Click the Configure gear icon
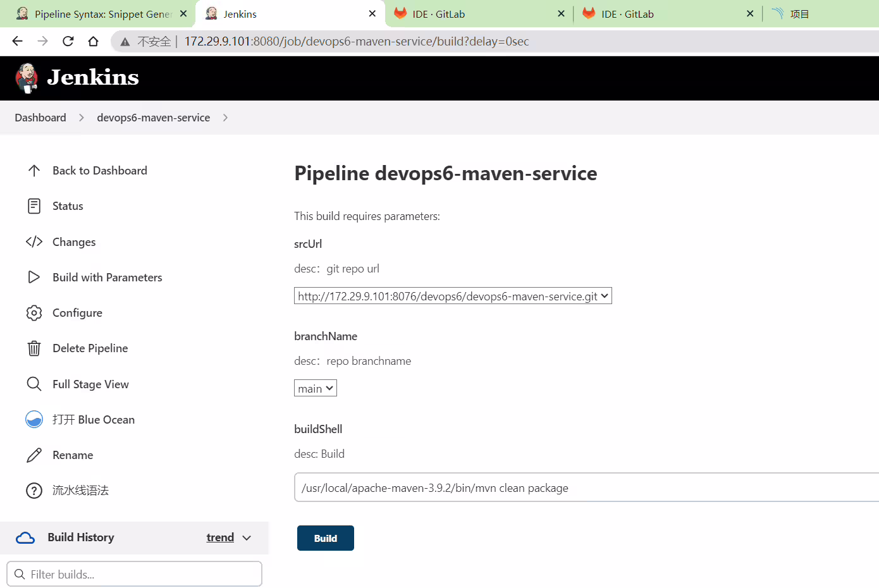This screenshot has height=588, width=879. pos(34,313)
